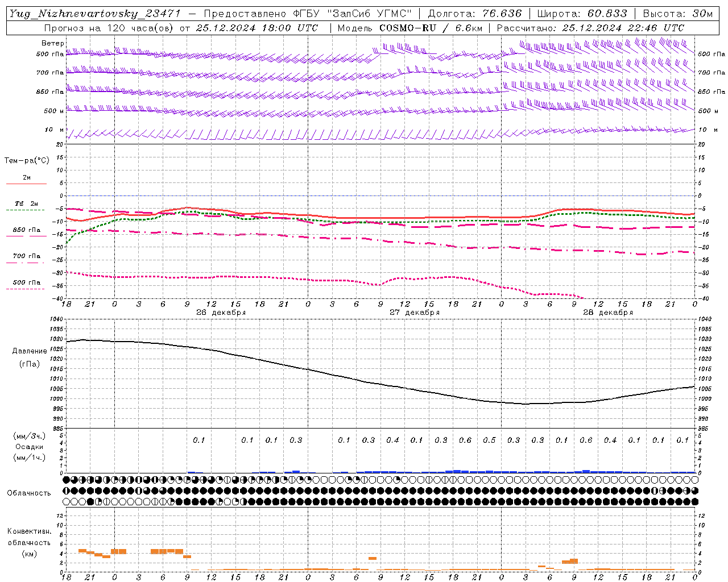Click the station title Yug_Nizhnevartovsky_23471
The height and width of the screenshot is (582, 728).
tap(94, 14)
